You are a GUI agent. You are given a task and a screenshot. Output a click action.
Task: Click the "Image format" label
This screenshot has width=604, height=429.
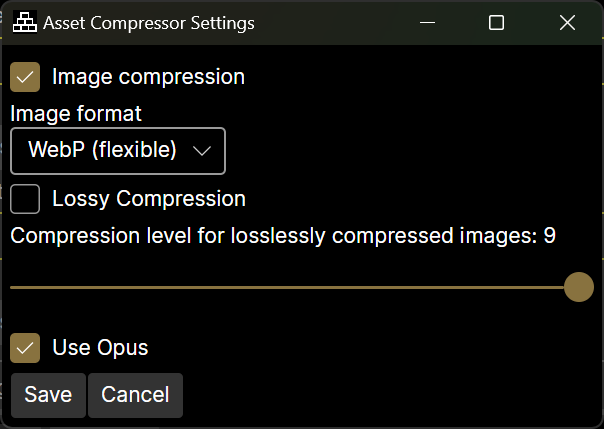click(76, 114)
